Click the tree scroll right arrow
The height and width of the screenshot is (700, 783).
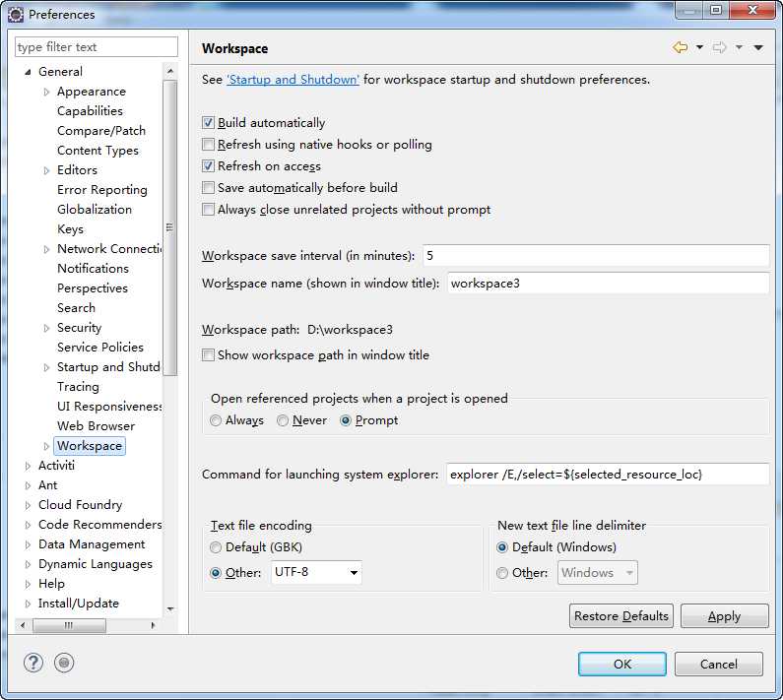[153, 625]
